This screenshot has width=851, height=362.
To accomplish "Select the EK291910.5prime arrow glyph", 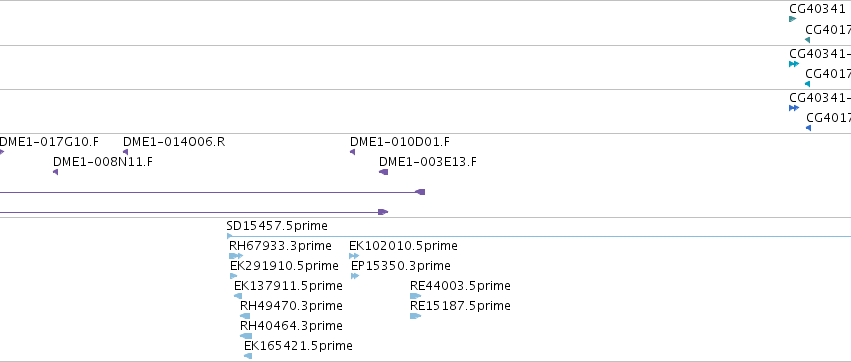I will pyautogui.click(x=233, y=276).
